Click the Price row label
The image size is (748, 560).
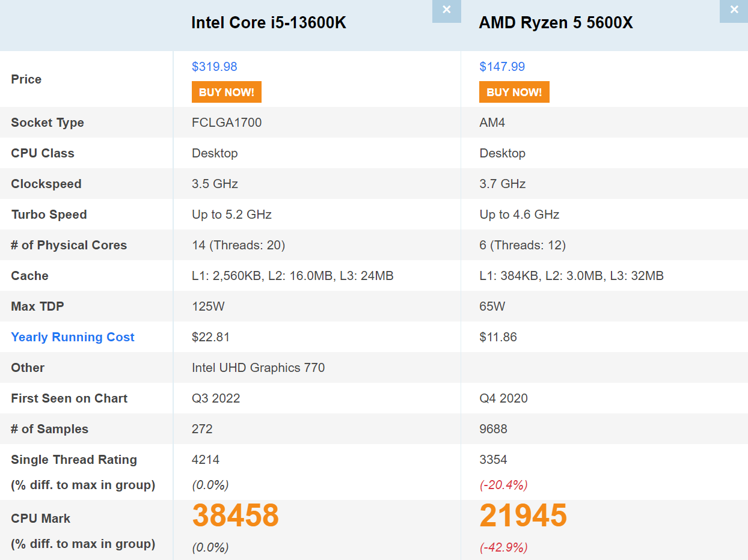(x=26, y=79)
